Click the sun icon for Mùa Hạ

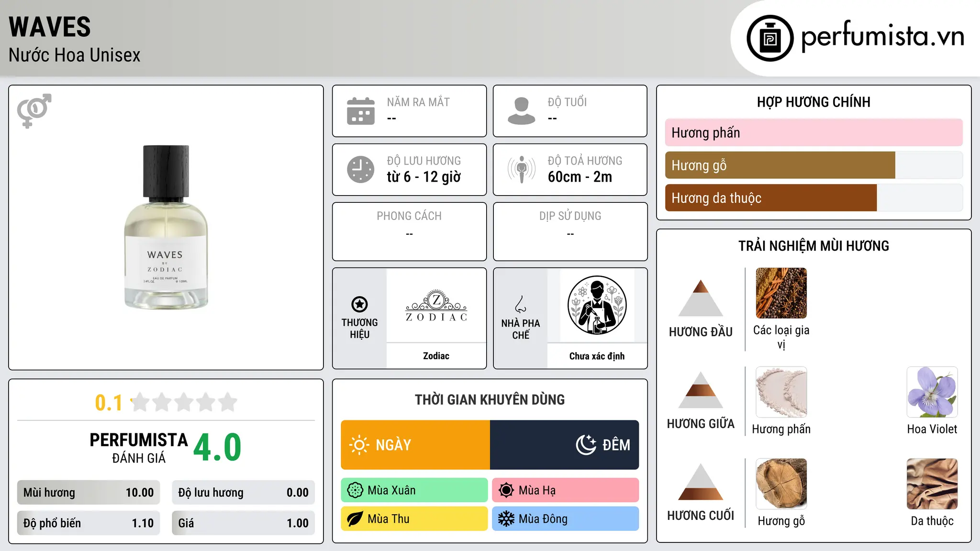click(x=506, y=490)
